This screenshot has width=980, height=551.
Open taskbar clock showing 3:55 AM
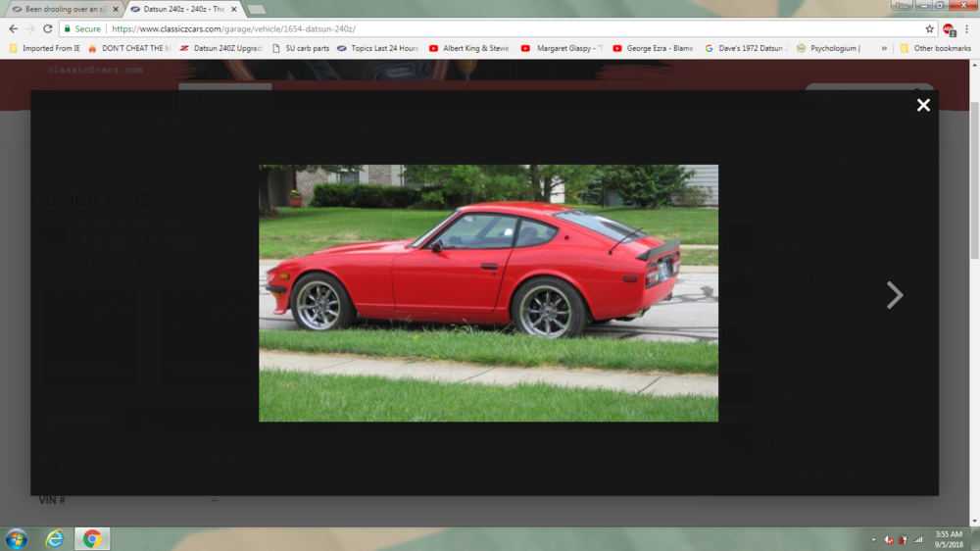[x=949, y=540]
